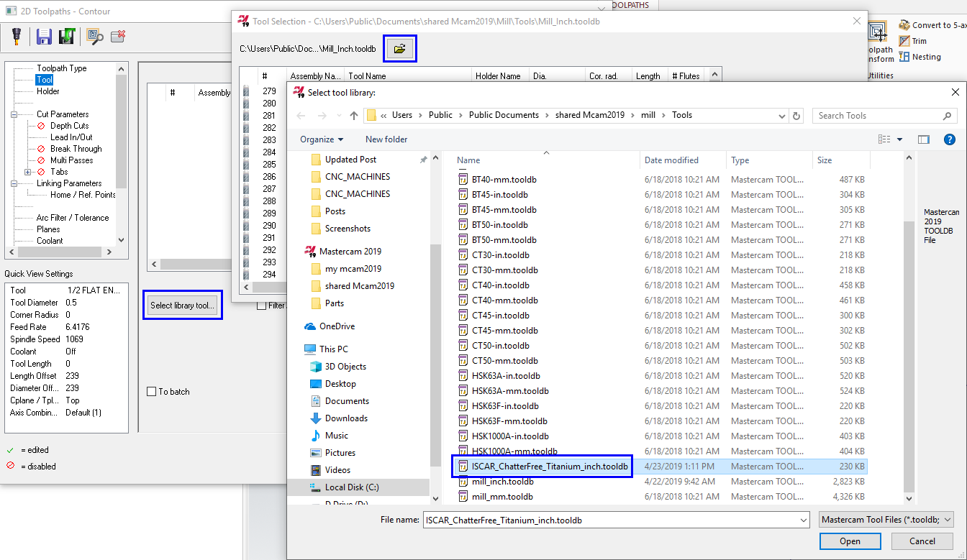Expand the Tabs tree node
This screenshot has height=560, width=967.
pos(28,172)
